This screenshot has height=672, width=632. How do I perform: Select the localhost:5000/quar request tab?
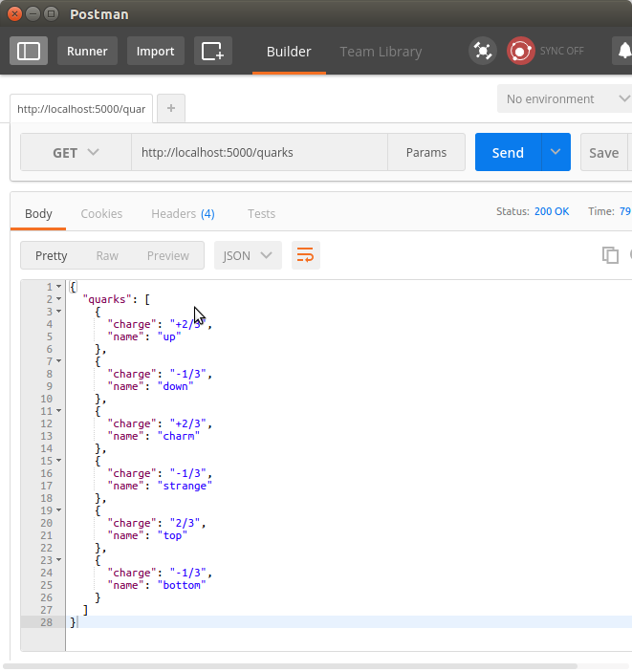tap(81, 109)
